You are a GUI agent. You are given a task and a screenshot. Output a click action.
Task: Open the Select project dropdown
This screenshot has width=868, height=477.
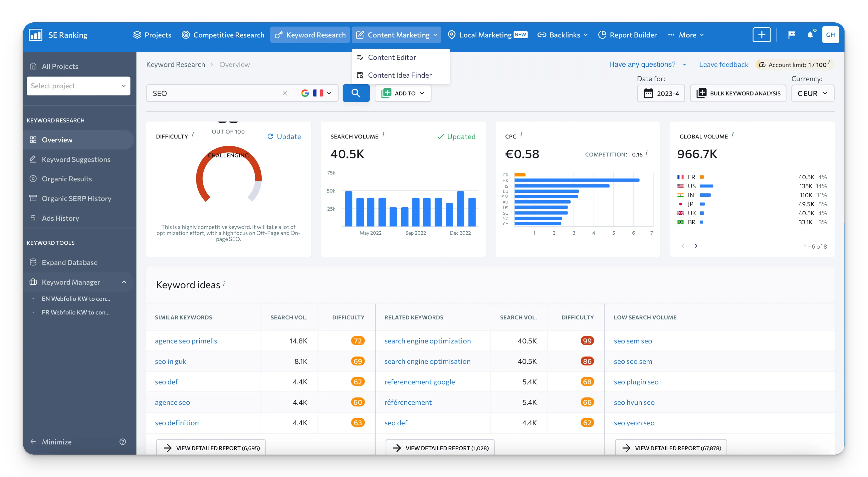(x=78, y=86)
